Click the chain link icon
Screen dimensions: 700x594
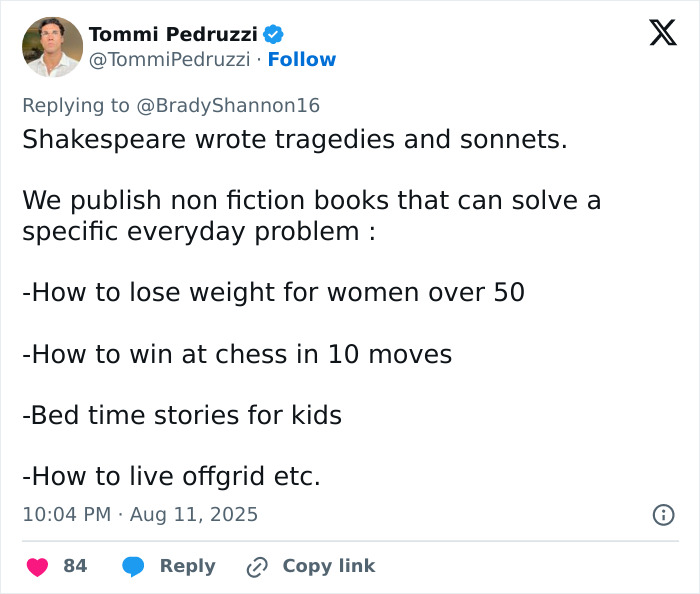[x=258, y=566]
